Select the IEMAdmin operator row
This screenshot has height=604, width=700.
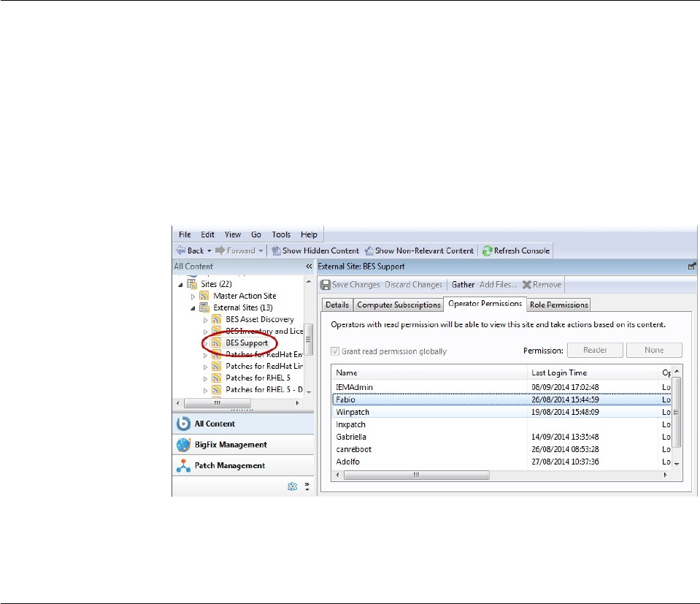click(501, 387)
